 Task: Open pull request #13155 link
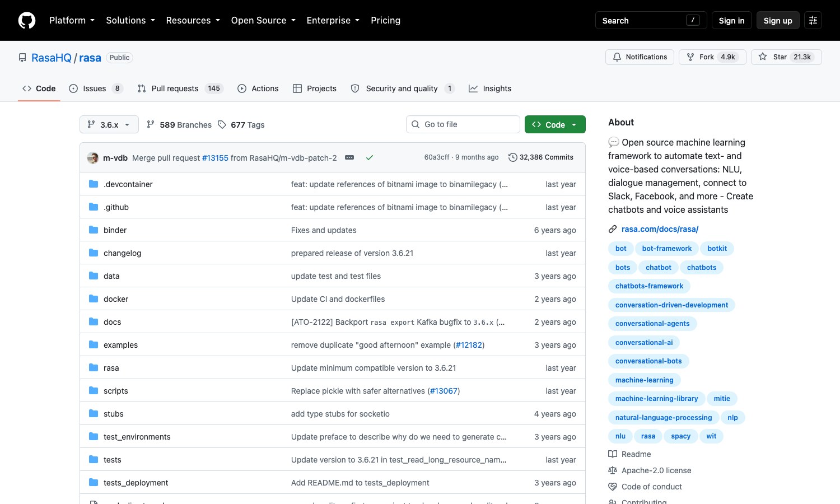coord(215,158)
